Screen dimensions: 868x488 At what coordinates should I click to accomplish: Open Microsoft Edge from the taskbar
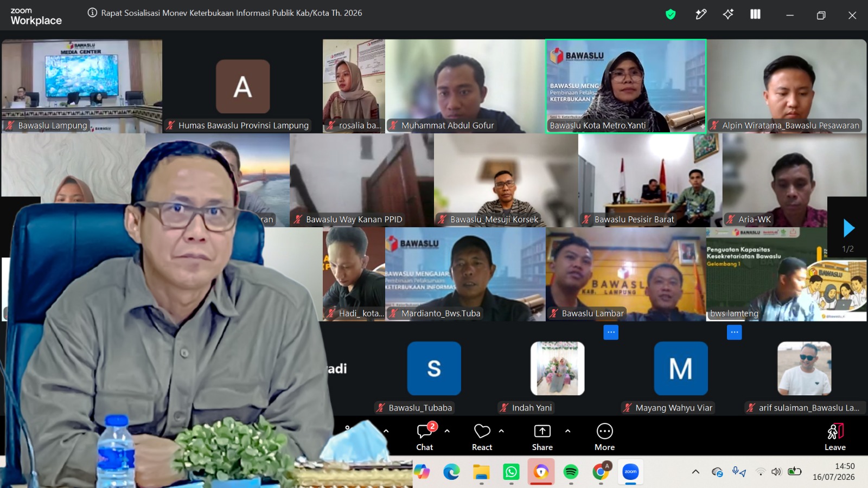(451, 472)
